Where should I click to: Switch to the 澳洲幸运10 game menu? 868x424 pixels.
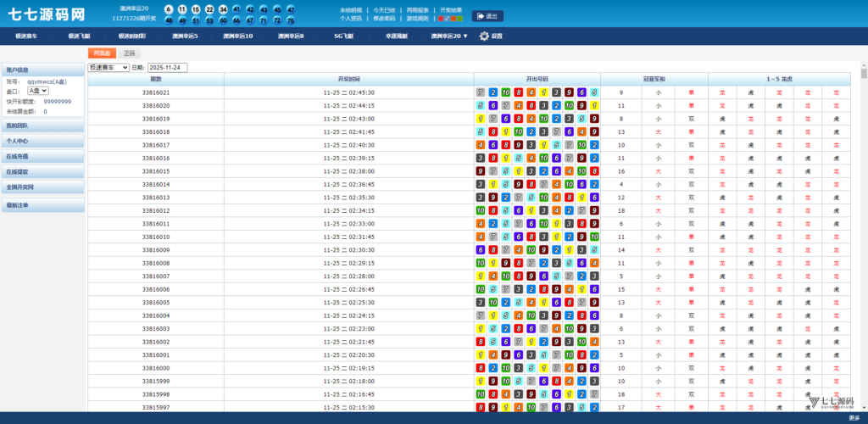(238, 36)
